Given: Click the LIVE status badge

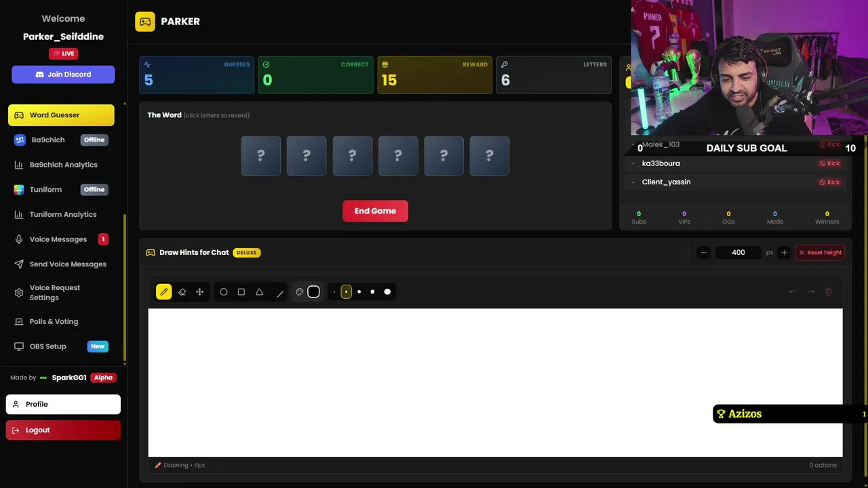Looking at the screenshot, I should pos(63,54).
